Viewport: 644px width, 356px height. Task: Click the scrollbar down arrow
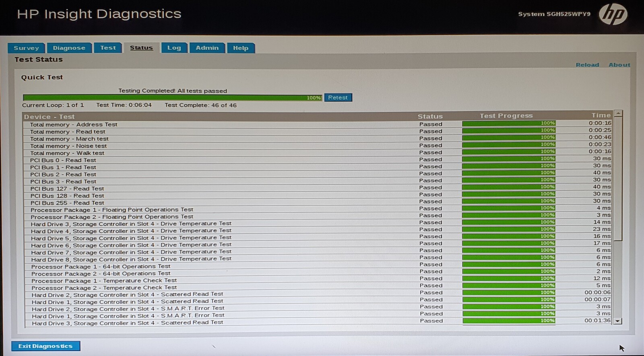pos(618,321)
